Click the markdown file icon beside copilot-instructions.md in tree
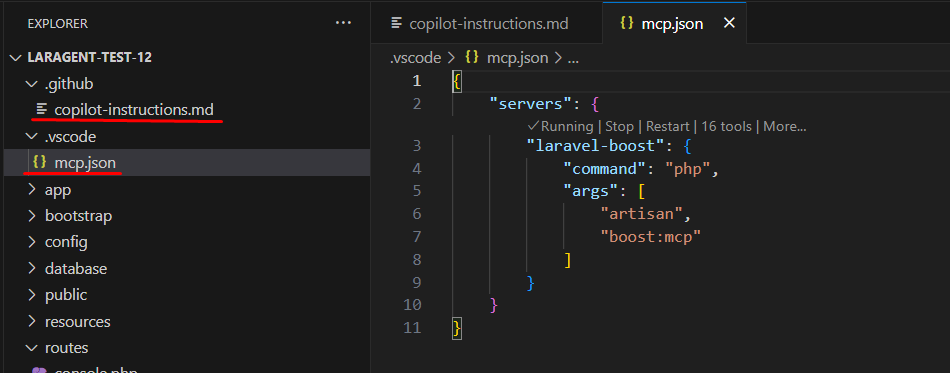 pos(42,110)
